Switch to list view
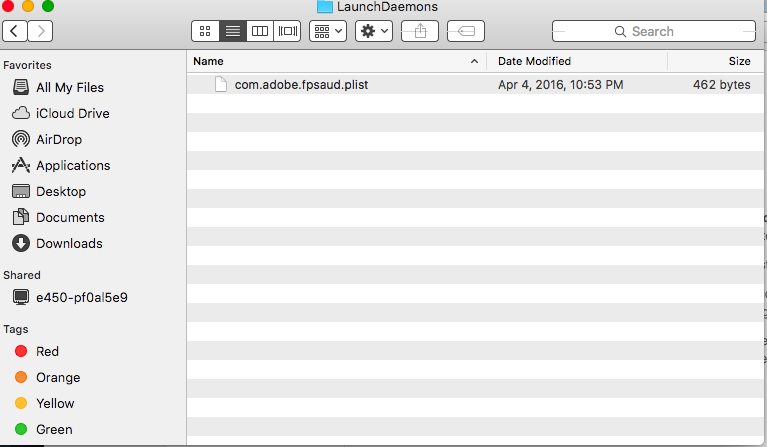Viewport: 767px width, 447px height. (x=232, y=31)
